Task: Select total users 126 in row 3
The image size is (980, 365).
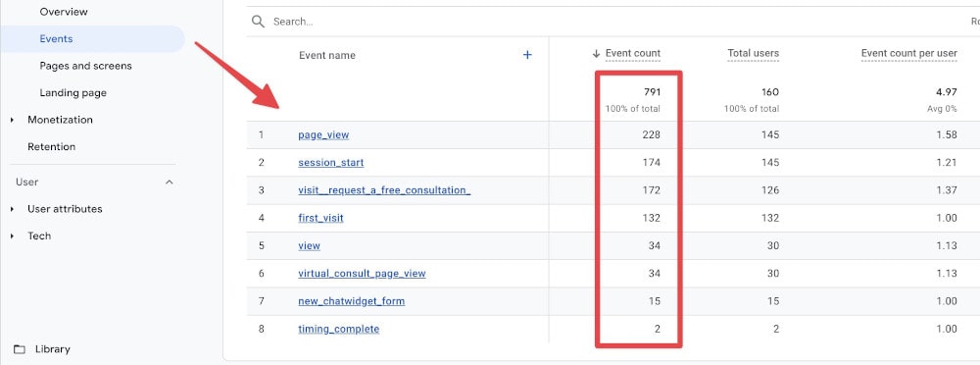Action: pyautogui.click(x=770, y=190)
